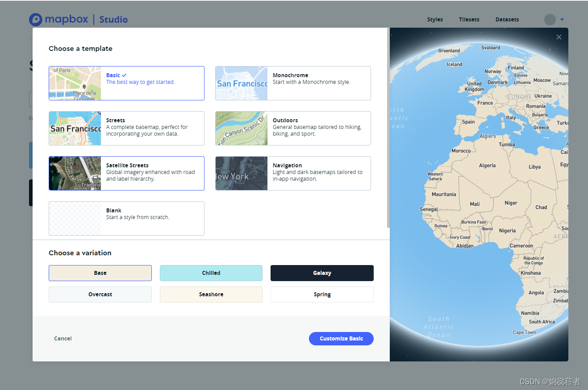Open the Styles menu item
Image resolution: width=588 pixels, height=390 pixels.
coord(435,20)
